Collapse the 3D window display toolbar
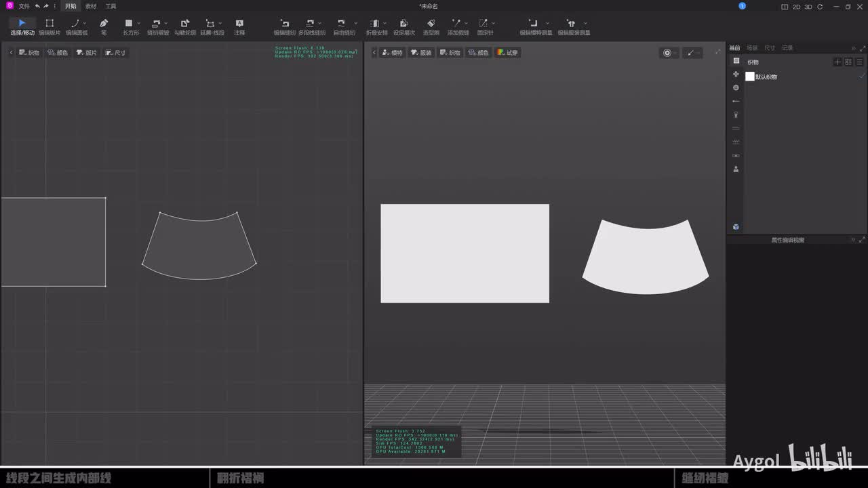 point(374,52)
